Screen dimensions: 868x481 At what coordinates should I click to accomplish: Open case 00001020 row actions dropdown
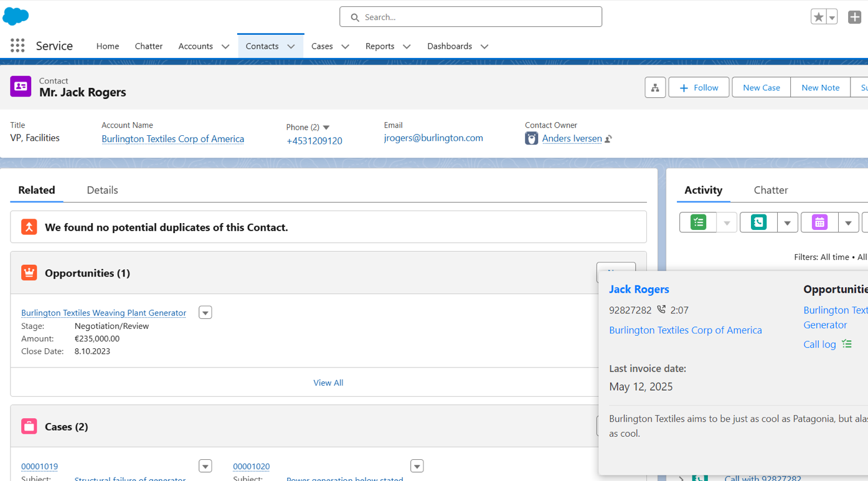pos(417,466)
